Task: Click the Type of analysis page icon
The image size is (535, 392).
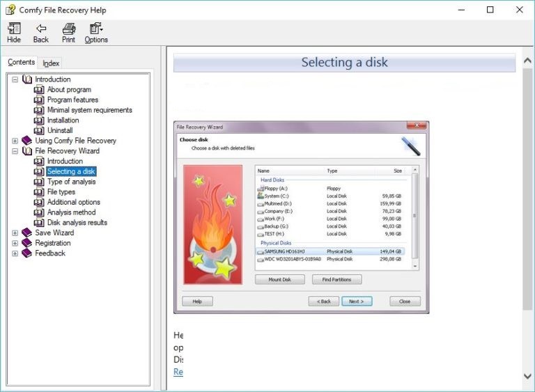Action: point(39,182)
